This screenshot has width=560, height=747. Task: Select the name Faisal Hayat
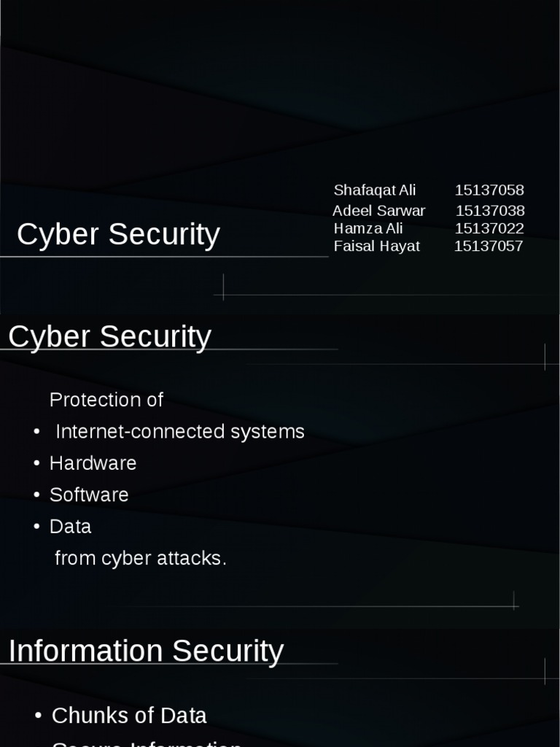click(377, 246)
